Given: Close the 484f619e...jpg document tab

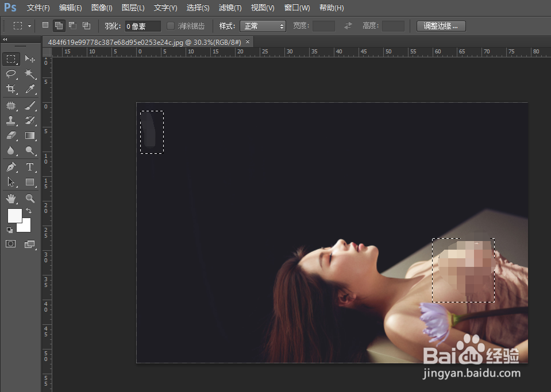Looking at the screenshot, I should 248,42.
